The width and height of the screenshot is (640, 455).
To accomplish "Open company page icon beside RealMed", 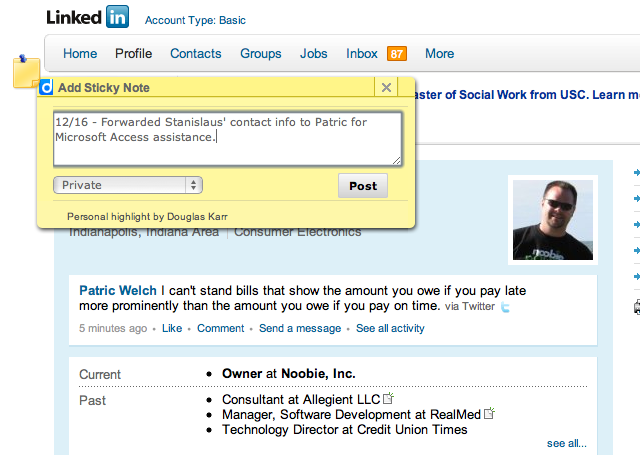I will coord(490,414).
